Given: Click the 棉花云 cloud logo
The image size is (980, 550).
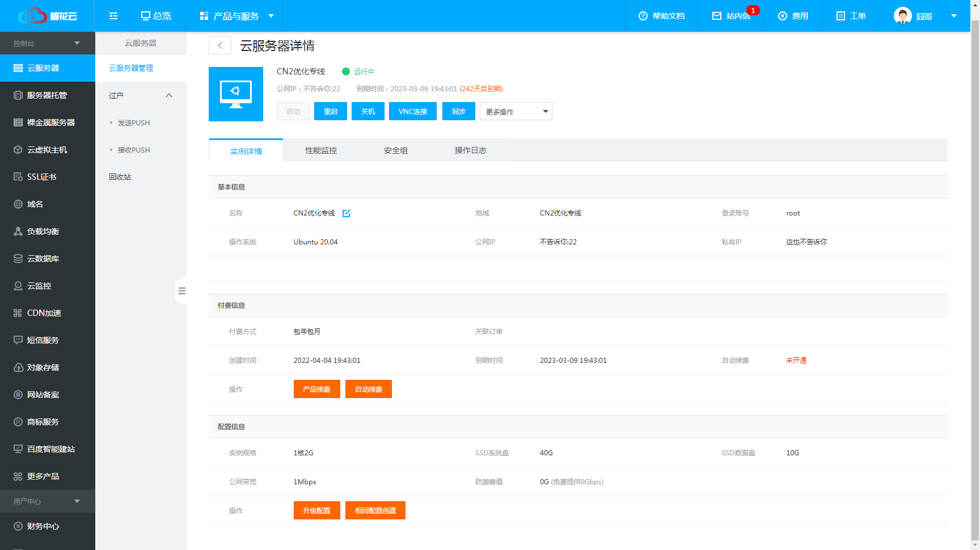Looking at the screenshot, I should coord(48,15).
